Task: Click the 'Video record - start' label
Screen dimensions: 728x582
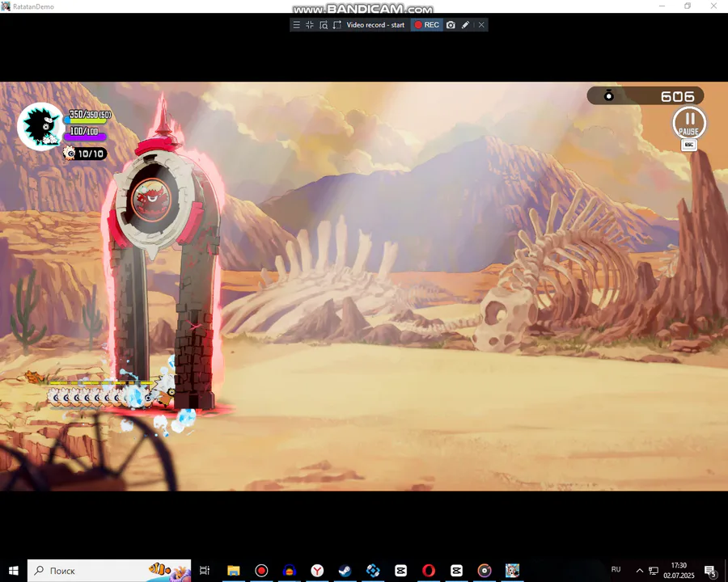Action: pyautogui.click(x=375, y=25)
